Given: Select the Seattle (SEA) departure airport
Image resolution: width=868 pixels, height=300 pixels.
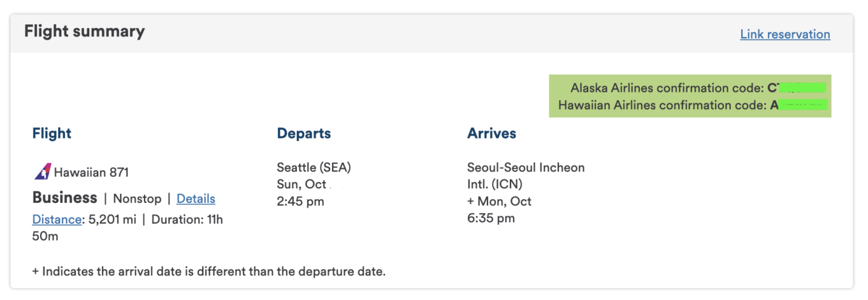Looking at the screenshot, I should pyautogui.click(x=314, y=168).
